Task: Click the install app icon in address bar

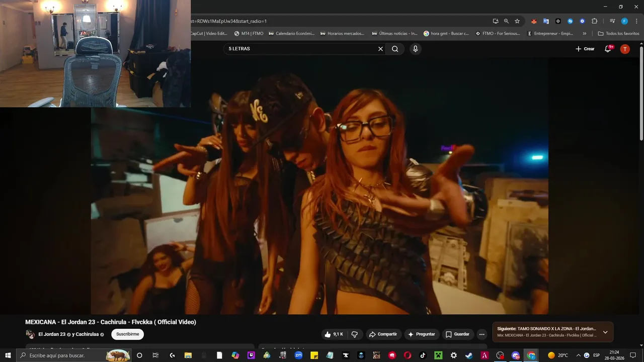Action: [496, 21]
